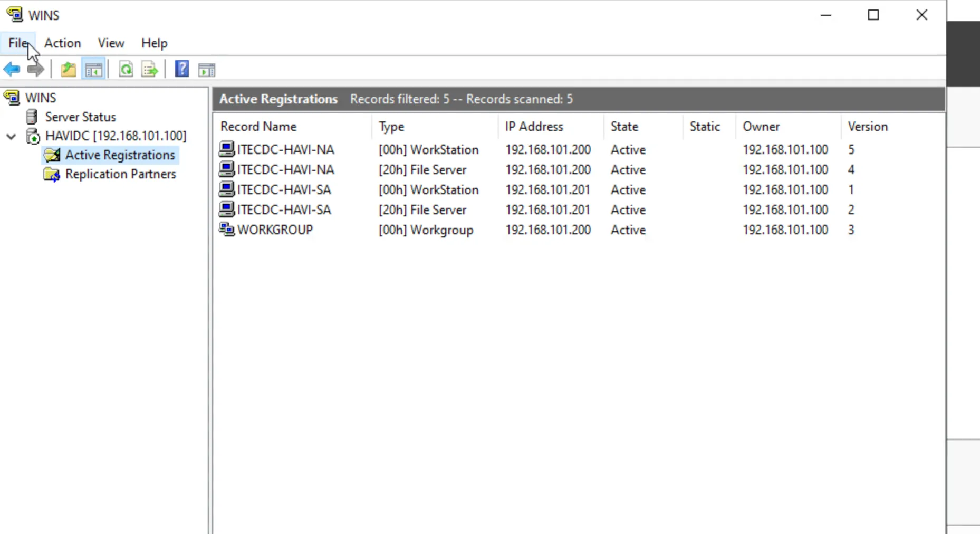Click the Help question mark icon

[181, 69]
